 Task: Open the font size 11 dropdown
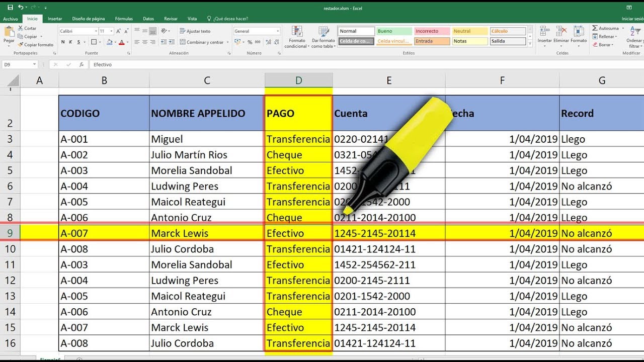pyautogui.click(x=111, y=31)
